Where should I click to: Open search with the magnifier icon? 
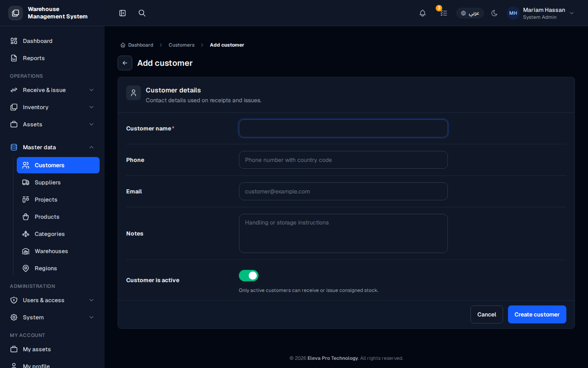pos(142,13)
